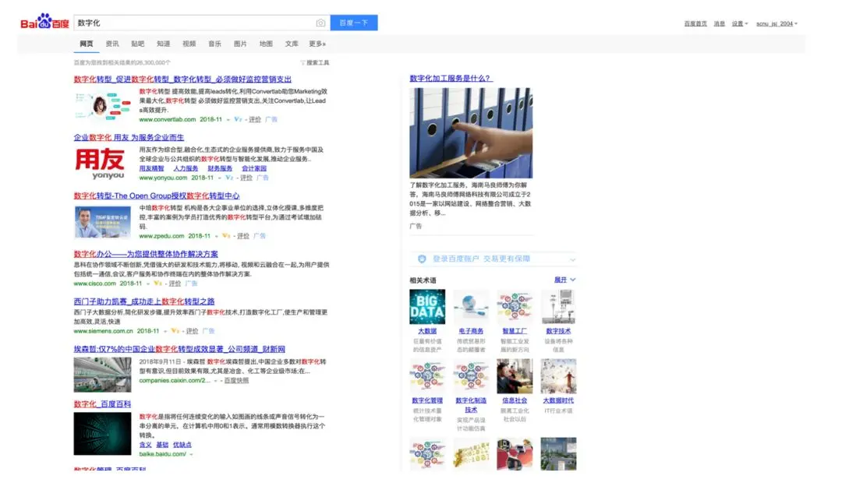Image resolution: width=842 pixels, height=504 pixels.
Task: Click the 百度百科 dark thumbnail image
Action: (x=103, y=434)
